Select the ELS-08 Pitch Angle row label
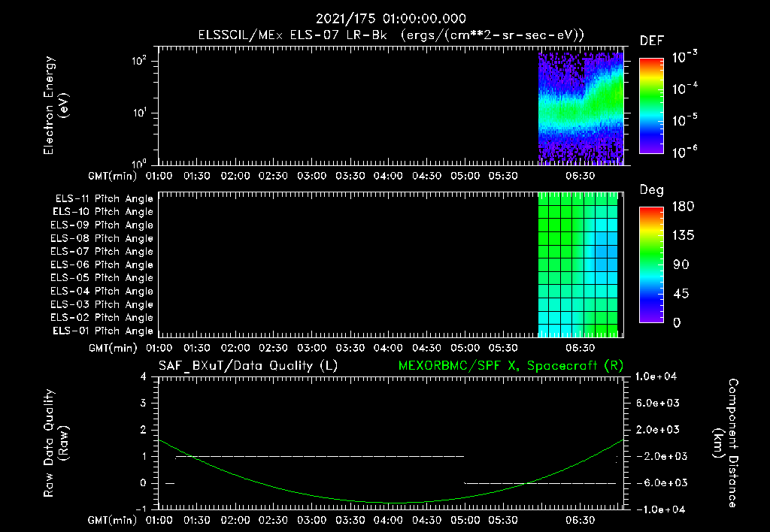770x532 pixels. (x=102, y=238)
